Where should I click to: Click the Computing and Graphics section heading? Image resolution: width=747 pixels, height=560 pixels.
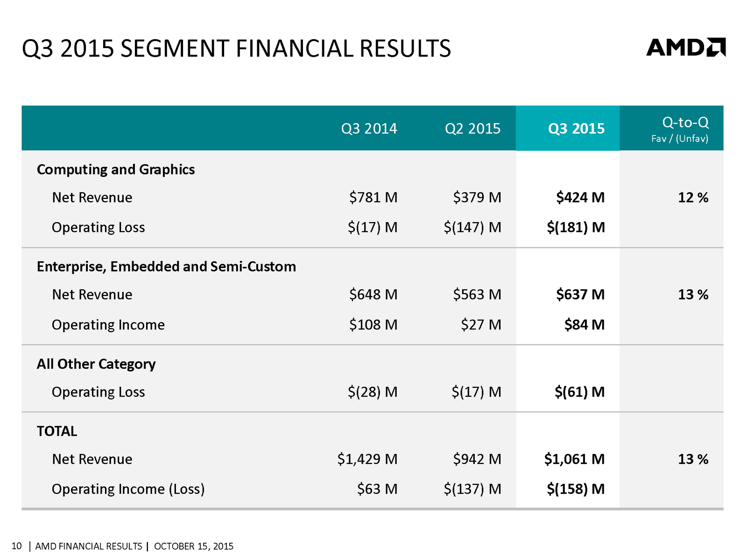point(116,169)
